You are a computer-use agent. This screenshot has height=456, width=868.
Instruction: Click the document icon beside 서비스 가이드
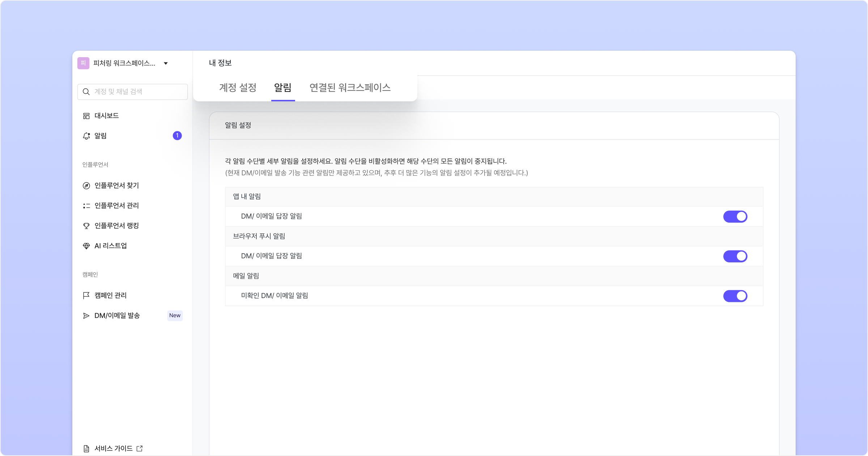(86, 449)
